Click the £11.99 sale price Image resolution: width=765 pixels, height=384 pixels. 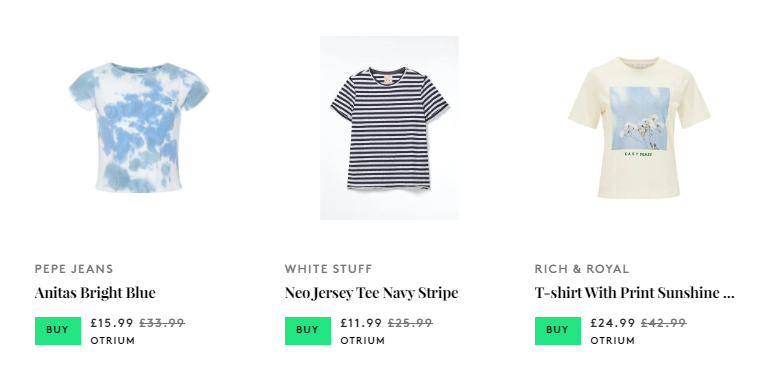tap(362, 323)
